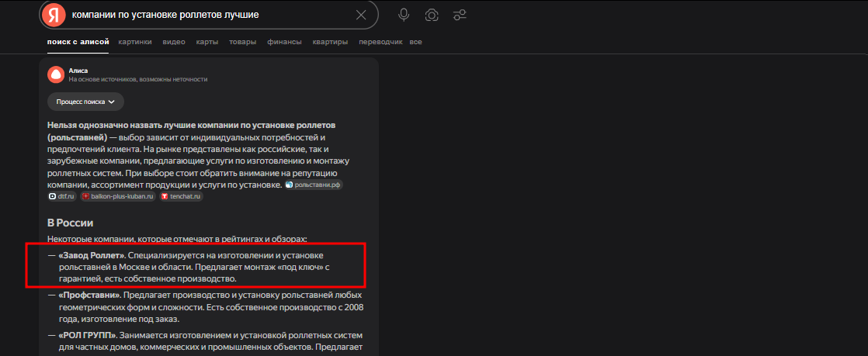Image resolution: width=868 pixels, height=356 pixels.
Task: Go to the «финансы» tab
Action: click(x=284, y=42)
